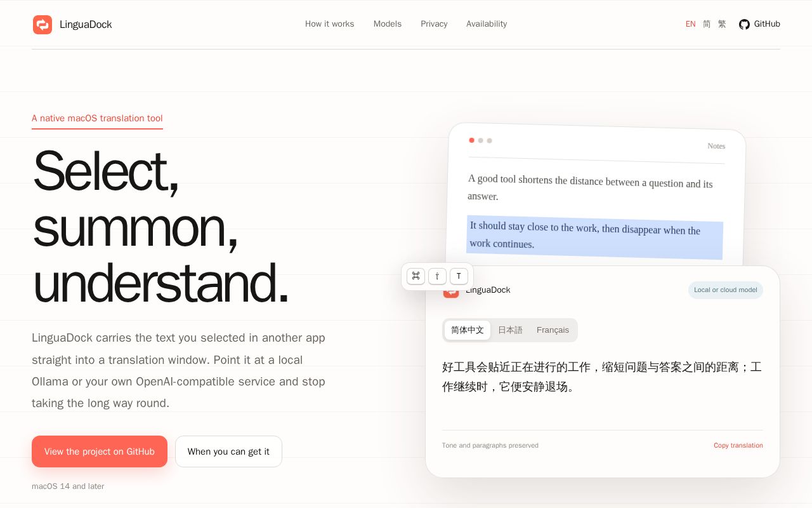This screenshot has height=508, width=812.
Task: Switch site language to Traditional Chinese 繁
Action: [x=722, y=24]
